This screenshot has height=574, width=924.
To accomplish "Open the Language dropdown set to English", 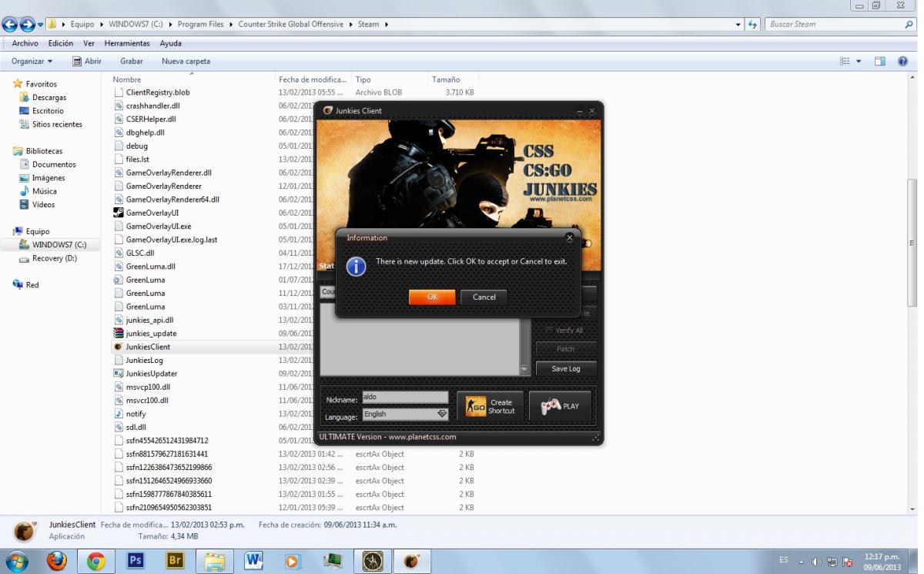I will pyautogui.click(x=406, y=414).
